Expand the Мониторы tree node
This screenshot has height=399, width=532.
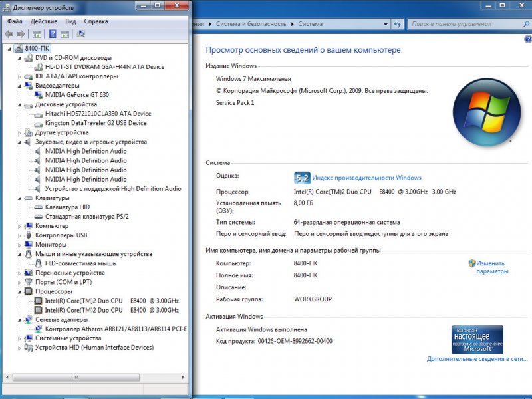(x=20, y=245)
